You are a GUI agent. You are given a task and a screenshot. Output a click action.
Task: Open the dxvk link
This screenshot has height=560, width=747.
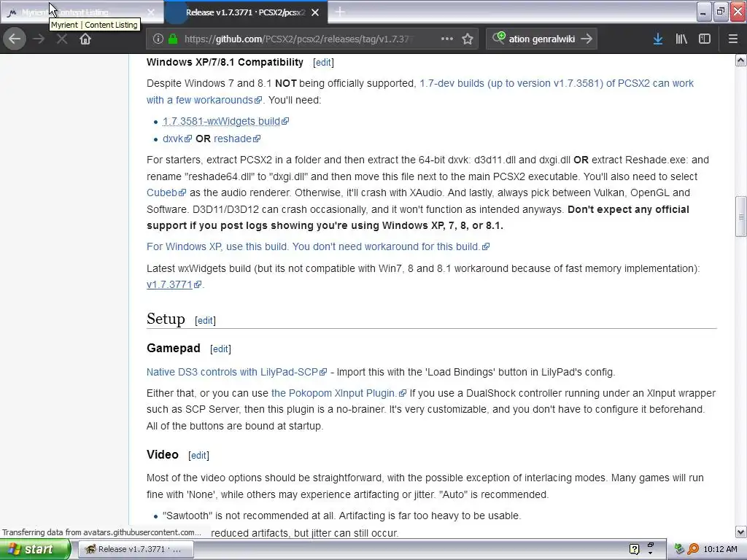click(177, 139)
